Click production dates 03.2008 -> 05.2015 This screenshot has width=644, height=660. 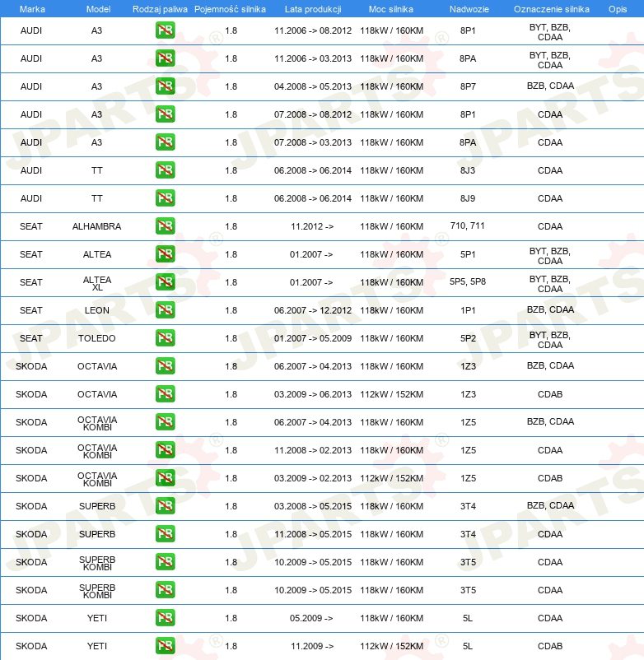click(x=313, y=506)
